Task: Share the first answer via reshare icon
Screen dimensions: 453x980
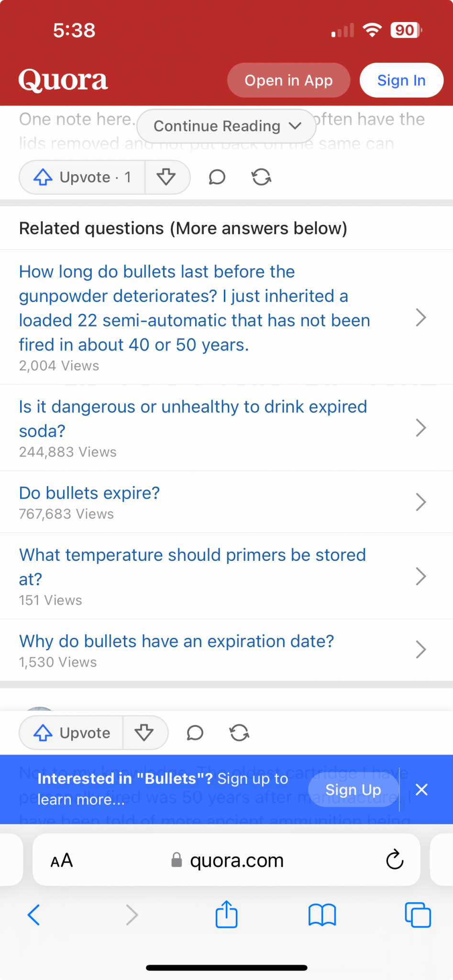Action: point(261,177)
